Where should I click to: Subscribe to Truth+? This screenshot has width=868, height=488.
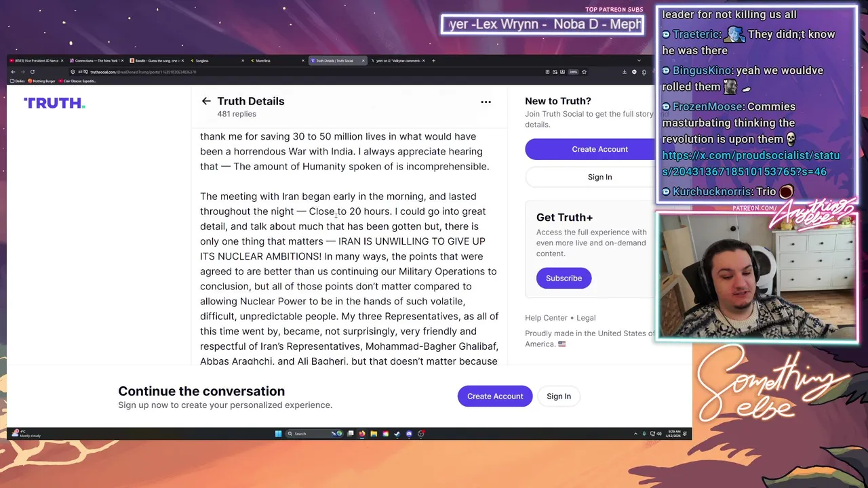[x=564, y=278]
